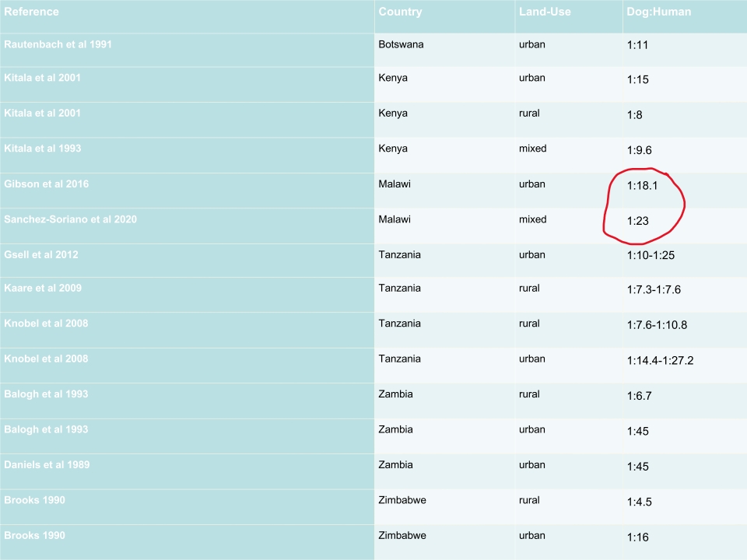
Task: Click the 1:18.1 ratio value
Action: [x=642, y=186]
